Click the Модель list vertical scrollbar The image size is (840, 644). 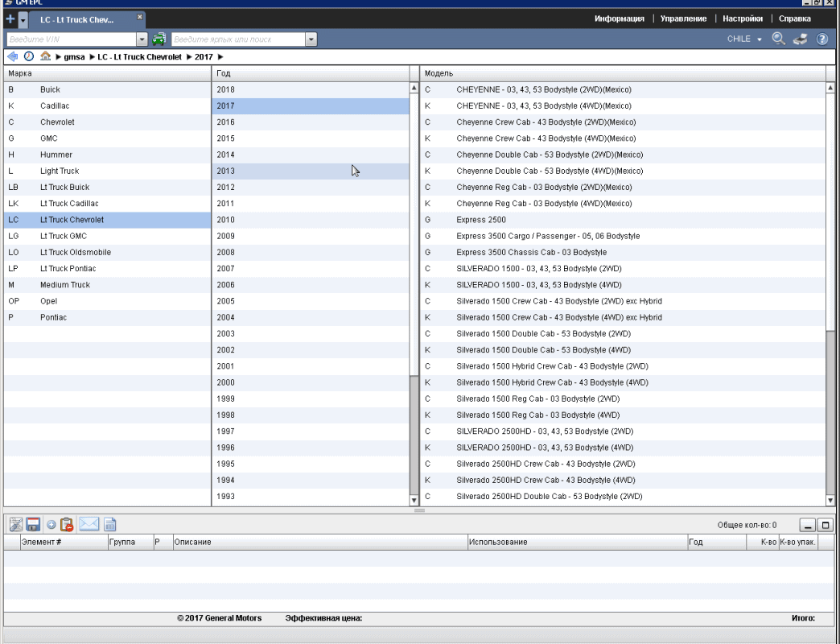(830, 402)
